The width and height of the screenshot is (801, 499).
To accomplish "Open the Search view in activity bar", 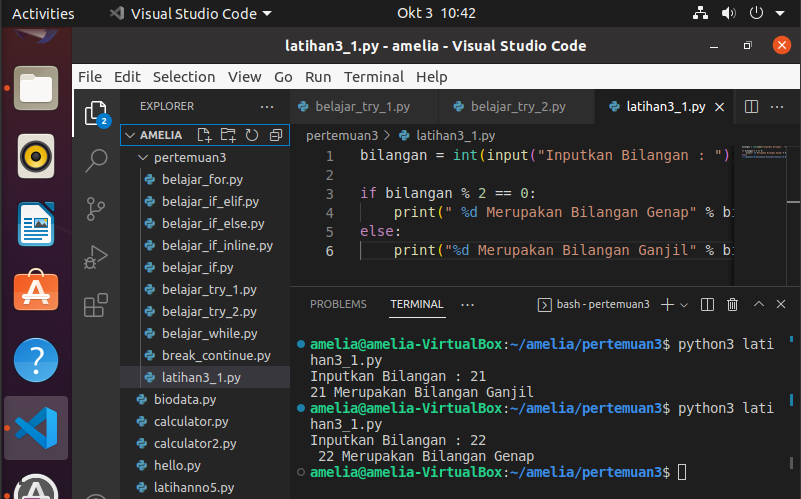I will coord(96,161).
